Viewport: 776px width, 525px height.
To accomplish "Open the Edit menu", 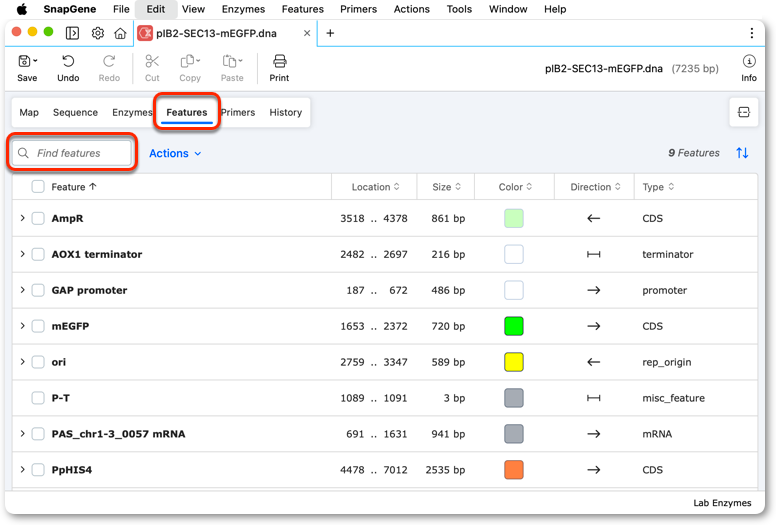I will 155,9.
